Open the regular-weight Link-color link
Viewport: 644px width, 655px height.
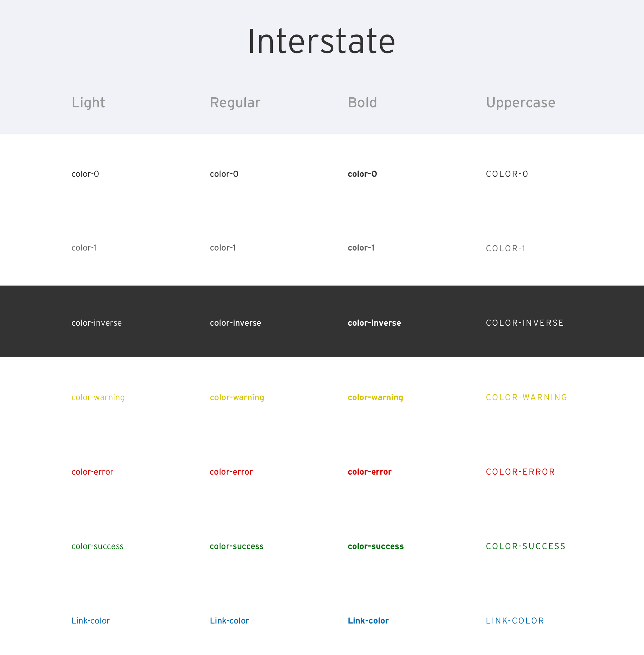(229, 621)
